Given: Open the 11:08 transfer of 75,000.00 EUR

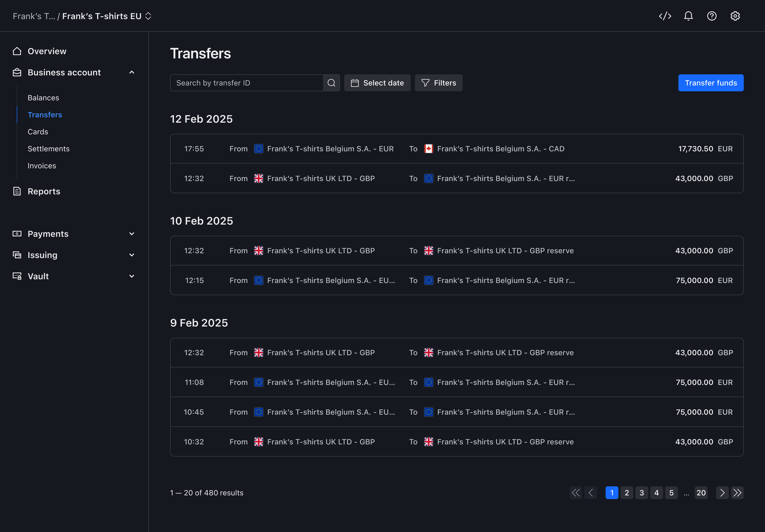Looking at the screenshot, I should [x=457, y=382].
